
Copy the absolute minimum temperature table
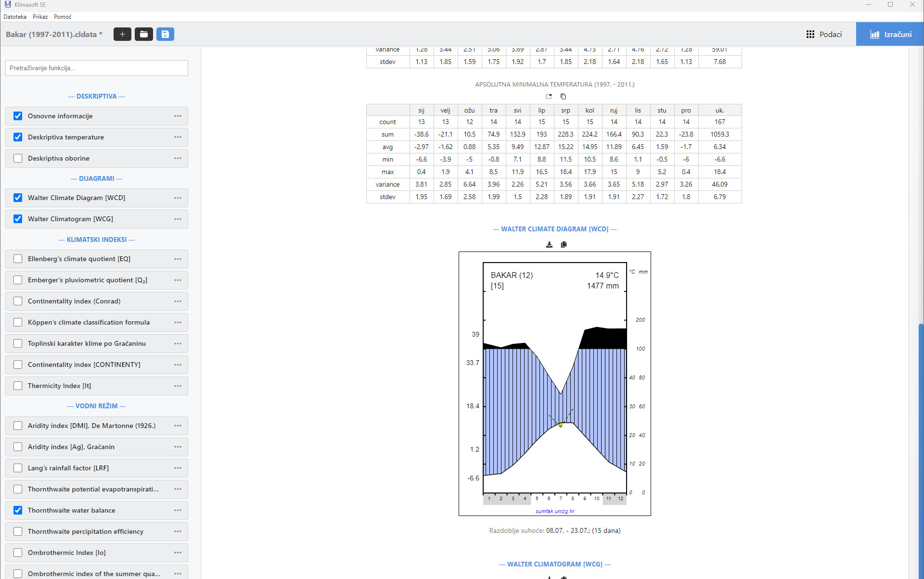tap(563, 97)
